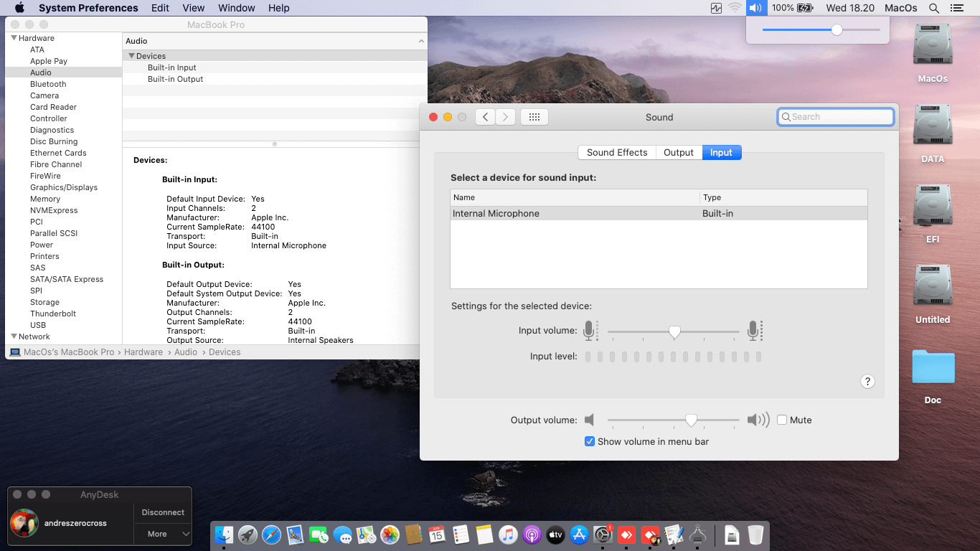Open the Window menu
The width and height of the screenshot is (980, 551).
tap(236, 8)
